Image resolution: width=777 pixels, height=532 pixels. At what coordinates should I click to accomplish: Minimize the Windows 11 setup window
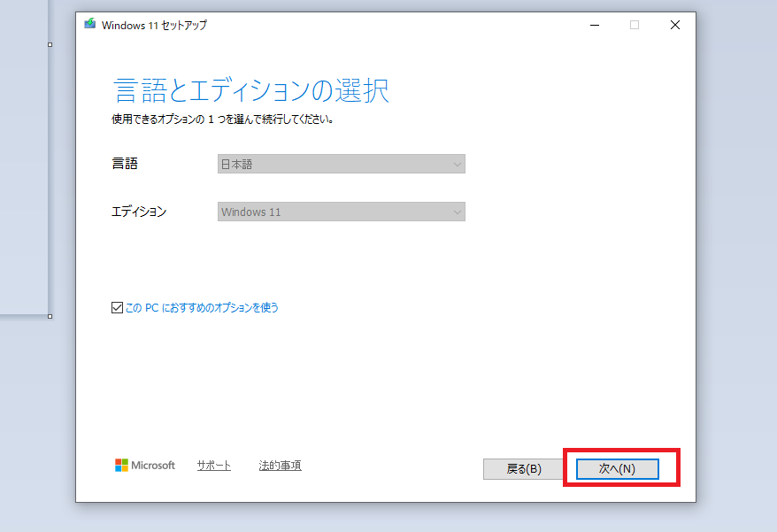[593, 25]
